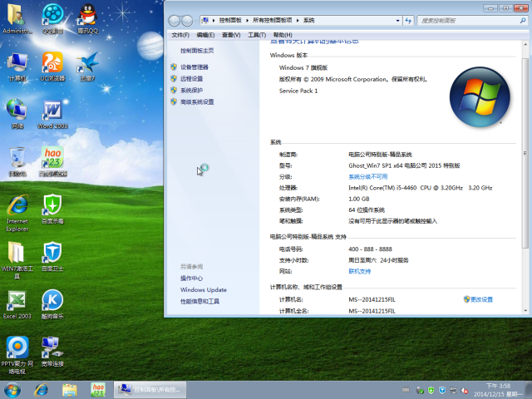This screenshot has height=399, width=532.
Task: Launch the 酷狗音乐 music player icon
Action: click(x=52, y=304)
